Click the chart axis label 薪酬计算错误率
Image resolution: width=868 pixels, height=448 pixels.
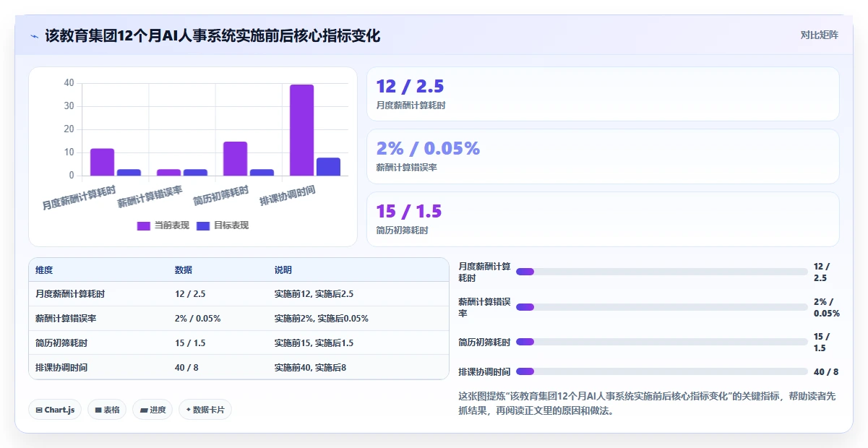(150, 197)
